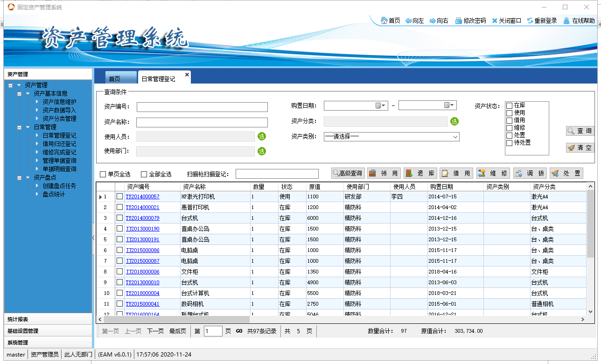Image resolution: width=601 pixels, height=364 pixels.
Task: Click green 选 icon beside 使用人员 field
Action: (262, 136)
